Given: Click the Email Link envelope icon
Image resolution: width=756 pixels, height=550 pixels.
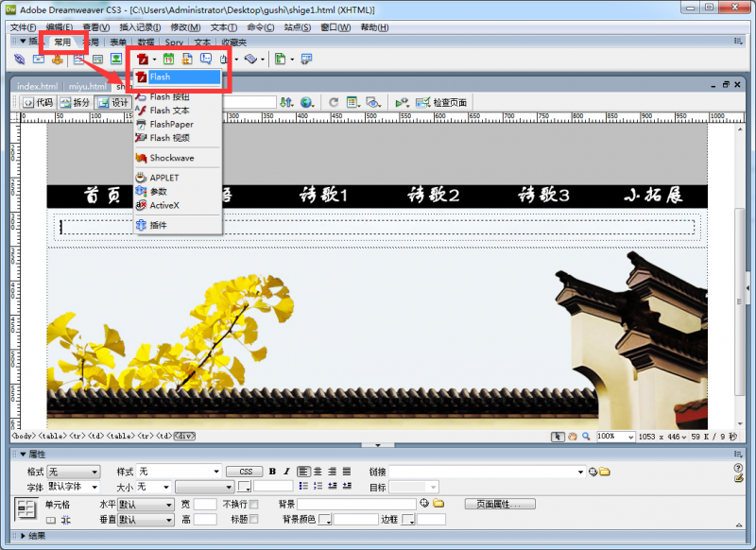Looking at the screenshot, I should point(39,60).
